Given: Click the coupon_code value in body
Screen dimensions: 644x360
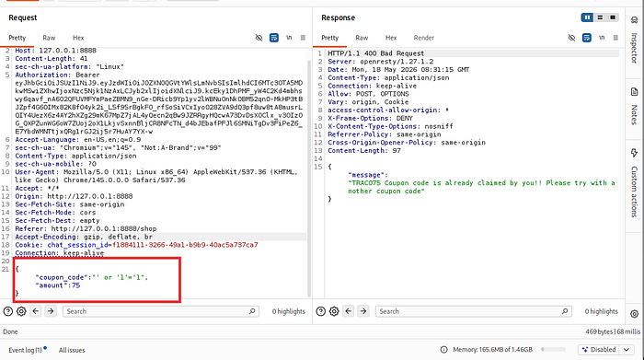Looking at the screenshot, I should click(119, 277).
